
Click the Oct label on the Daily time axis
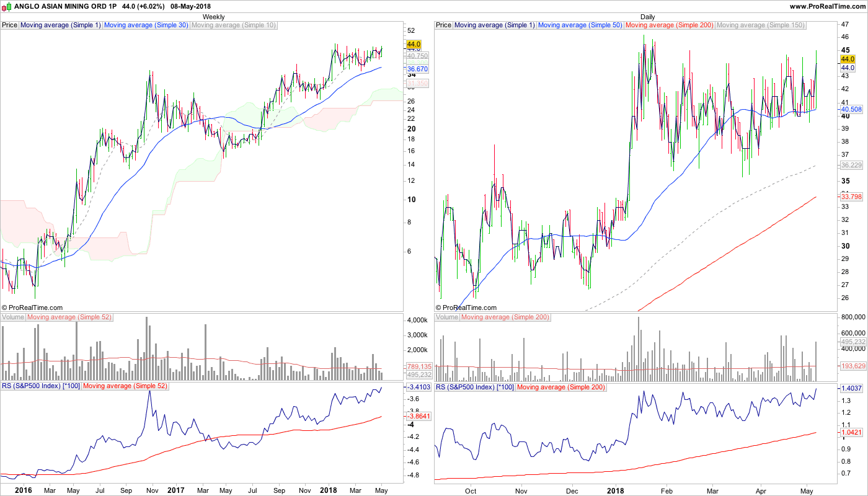click(x=471, y=490)
